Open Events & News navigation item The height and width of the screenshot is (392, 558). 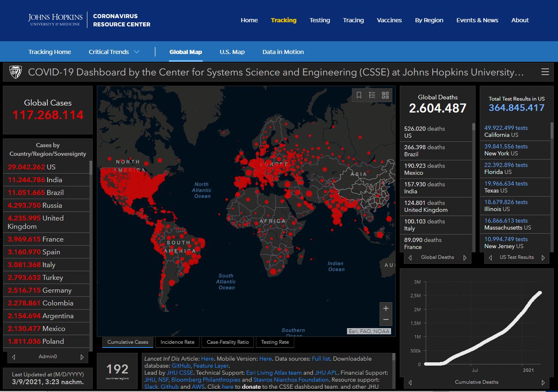coord(477,20)
